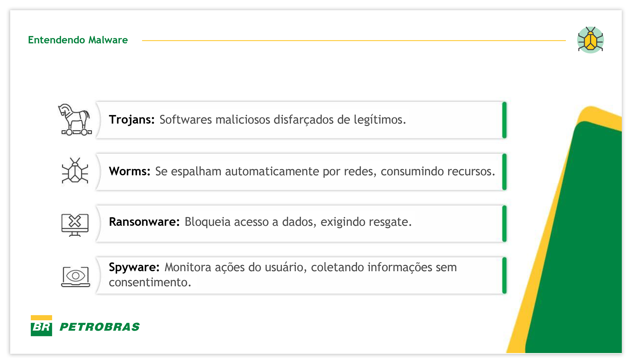Click the spyware eye laptop icon
Image resolution: width=632 pixels, height=364 pixels.
click(x=75, y=276)
